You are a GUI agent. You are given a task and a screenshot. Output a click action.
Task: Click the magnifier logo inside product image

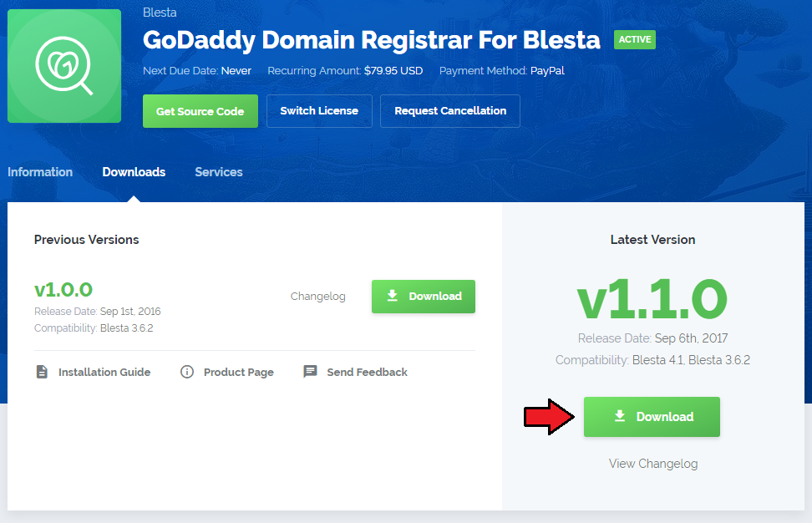pos(64,66)
